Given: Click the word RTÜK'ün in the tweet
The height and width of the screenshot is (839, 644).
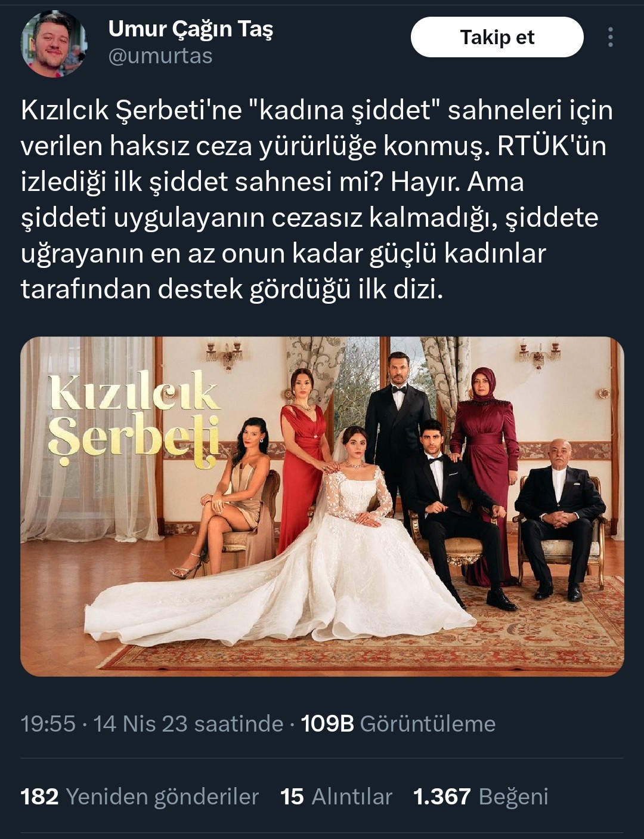Looking at the screenshot, I should [552, 146].
